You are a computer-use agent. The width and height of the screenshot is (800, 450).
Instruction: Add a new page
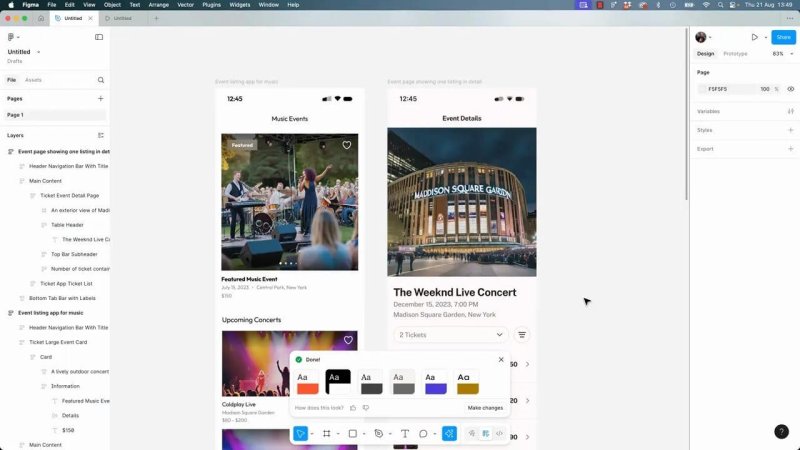[101, 98]
